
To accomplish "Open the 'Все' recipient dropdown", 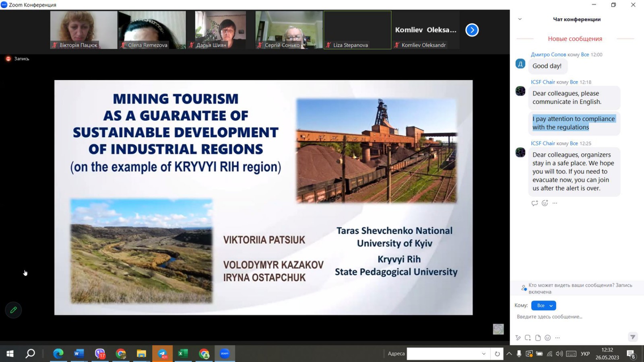I will pos(543,306).
